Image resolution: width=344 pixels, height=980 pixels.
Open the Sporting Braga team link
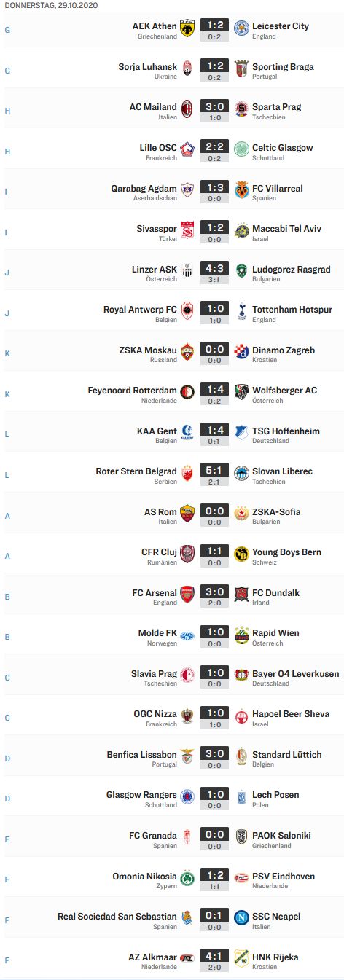[283, 66]
